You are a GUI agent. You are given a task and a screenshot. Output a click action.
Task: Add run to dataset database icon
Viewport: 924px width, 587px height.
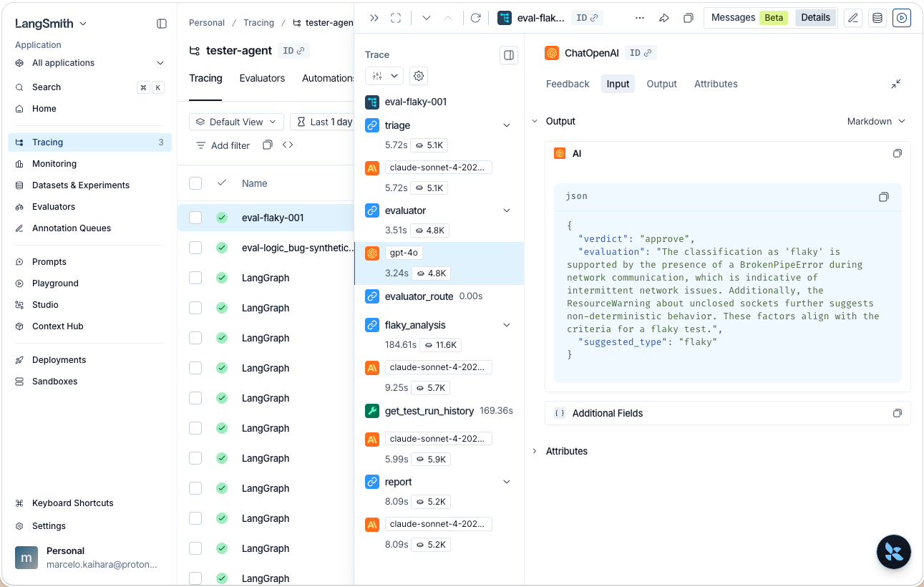[x=877, y=18]
